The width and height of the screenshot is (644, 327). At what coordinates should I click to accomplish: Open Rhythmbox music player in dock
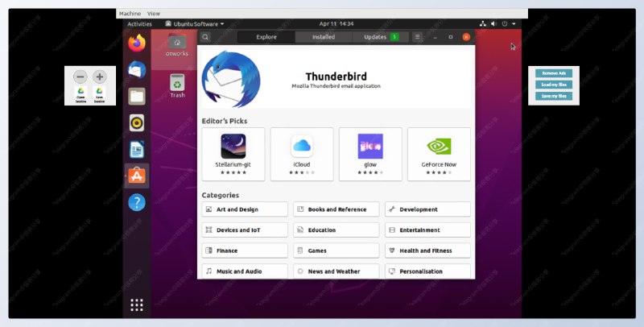[x=137, y=123]
